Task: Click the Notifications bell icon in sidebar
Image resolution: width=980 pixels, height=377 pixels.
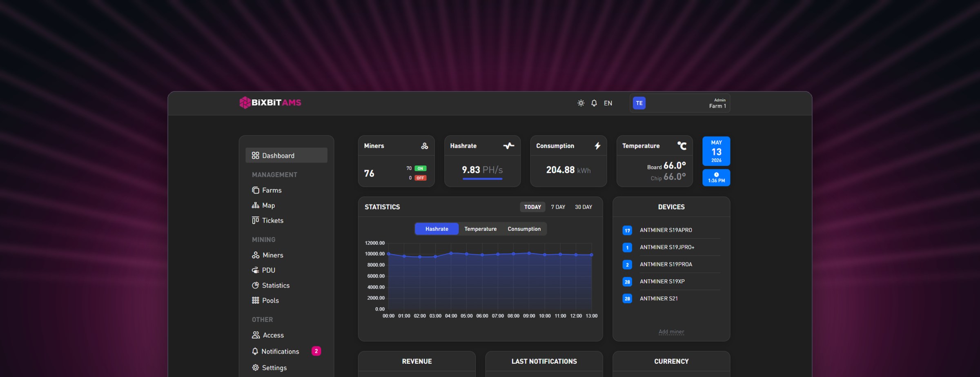Action: (255, 351)
